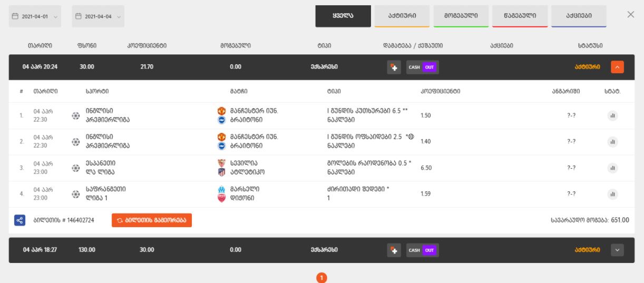Viewport: 644px width, 283px height.
Task: Click Manchester United logo in row 2
Action: pyautogui.click(x=221, y=137)
